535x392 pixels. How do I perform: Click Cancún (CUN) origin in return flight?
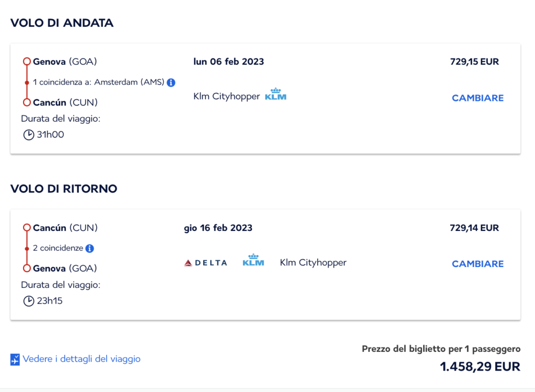(65, 228)
